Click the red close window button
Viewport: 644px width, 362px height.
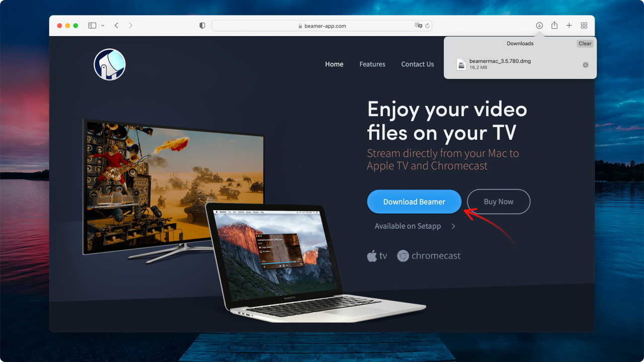[x=59, y=26]
